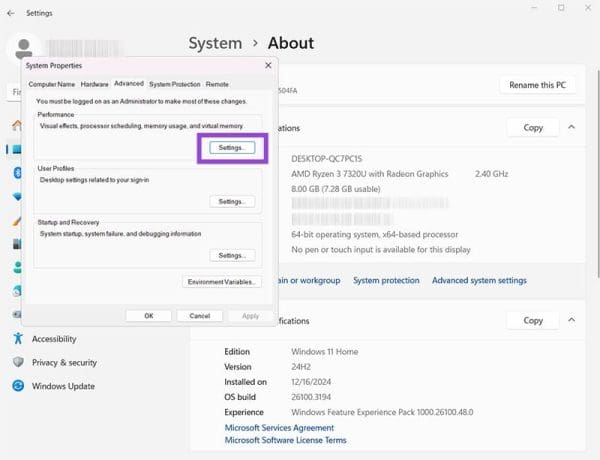Switch to the Remote tab

[217, 84]
